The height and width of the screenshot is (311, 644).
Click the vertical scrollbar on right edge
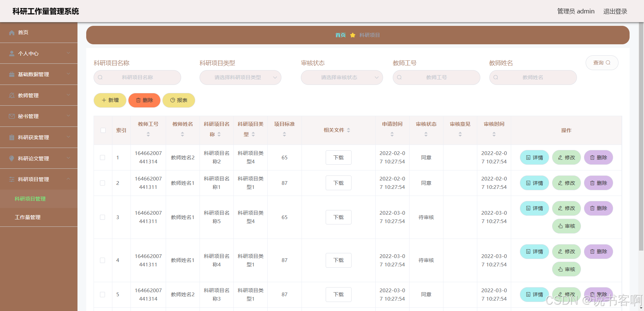click(x=641, y=137)
